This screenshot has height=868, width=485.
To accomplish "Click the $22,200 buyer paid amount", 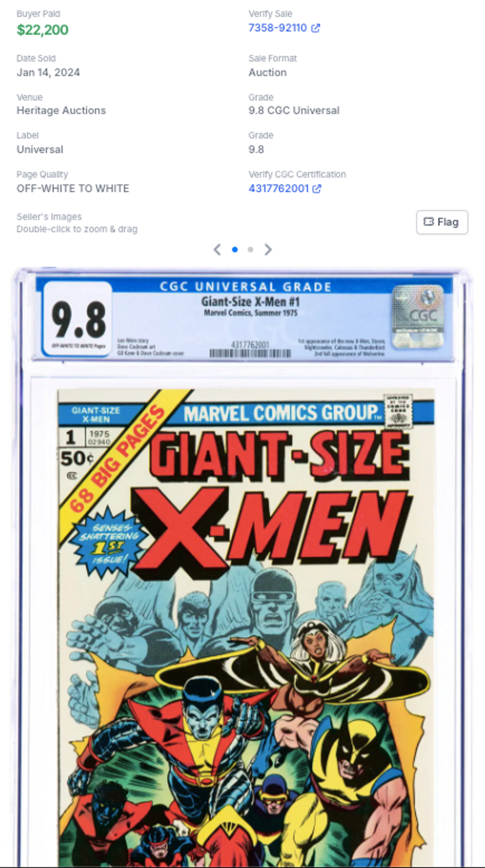I will 42,30.
